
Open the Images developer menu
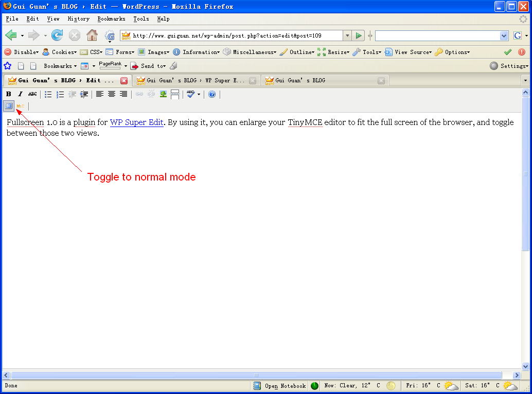click(154, 52)
